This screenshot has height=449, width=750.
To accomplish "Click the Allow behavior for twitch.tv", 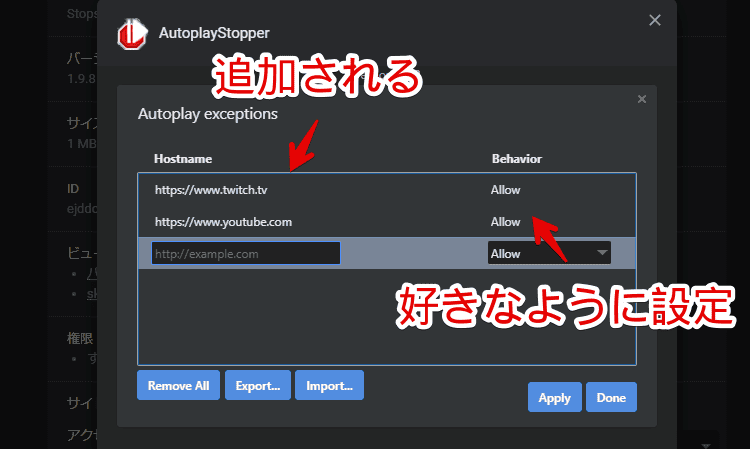I will click(505, 190).
